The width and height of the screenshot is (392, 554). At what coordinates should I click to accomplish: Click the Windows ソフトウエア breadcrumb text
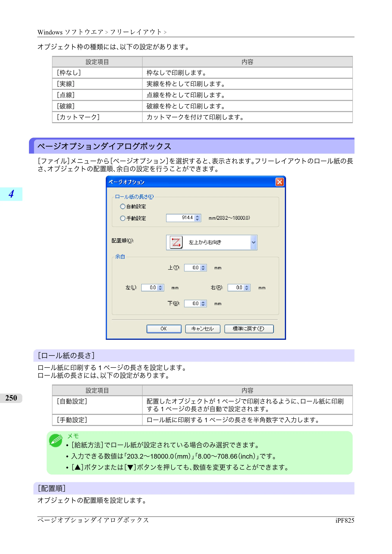71,32
